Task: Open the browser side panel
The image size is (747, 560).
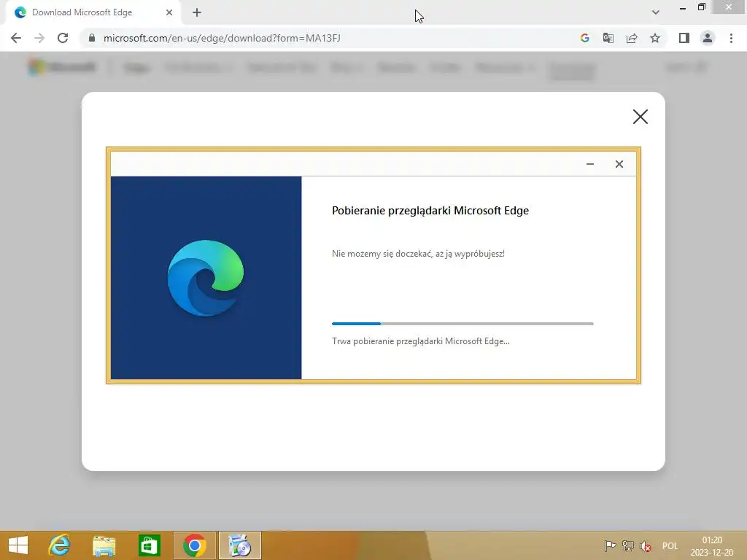Action: (684, 38)
